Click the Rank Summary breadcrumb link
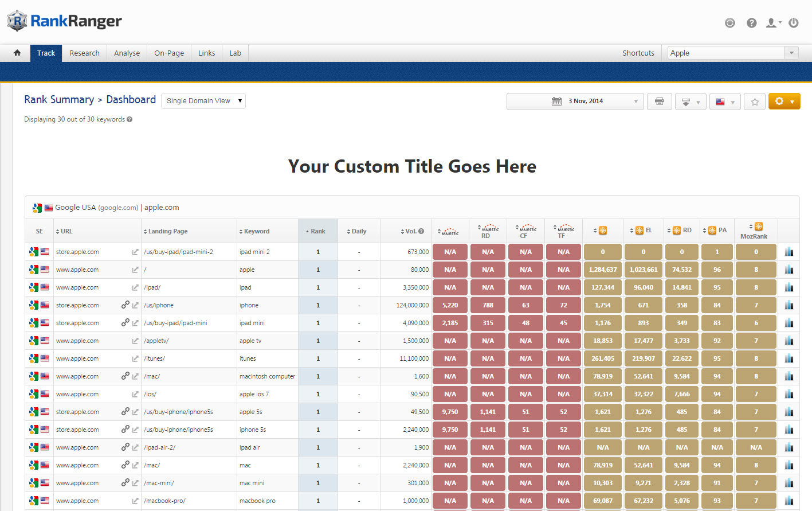The height and width of the screenshot is (511, 812). [59, 99]
